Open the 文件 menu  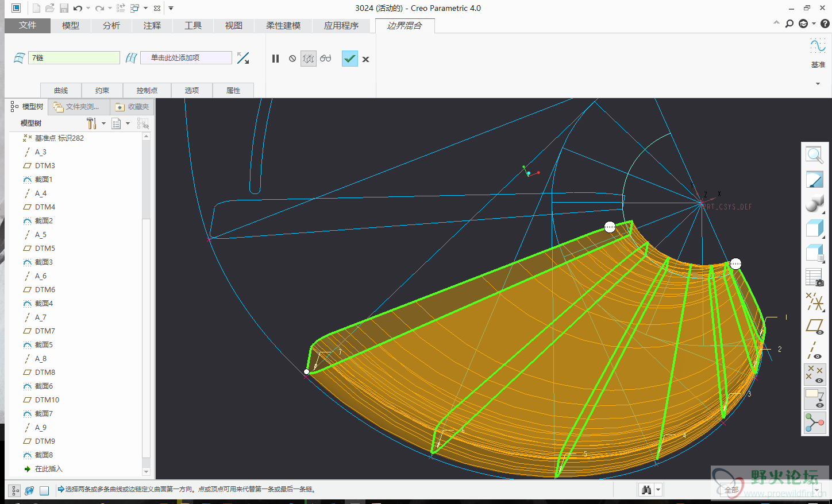[x=27, y=25]
